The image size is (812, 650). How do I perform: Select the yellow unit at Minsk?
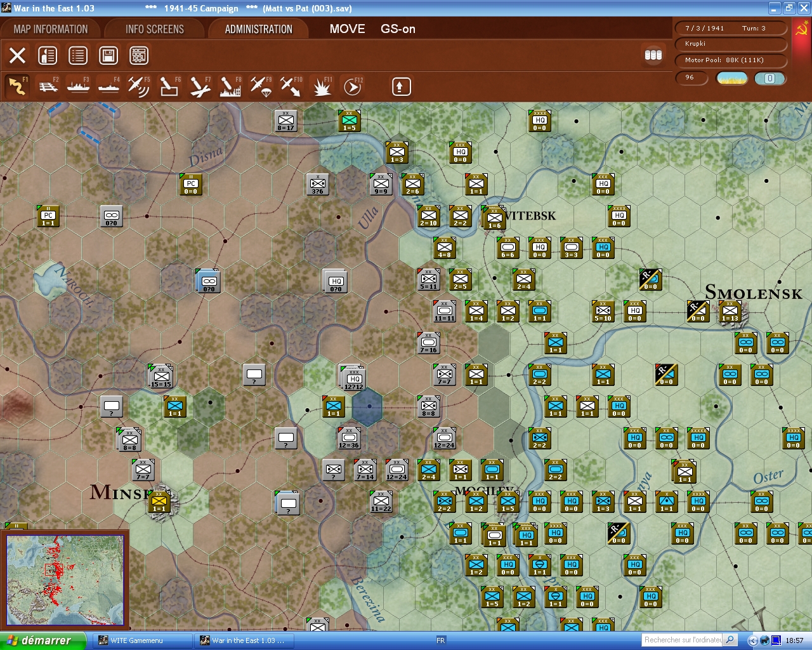point(159,501)
